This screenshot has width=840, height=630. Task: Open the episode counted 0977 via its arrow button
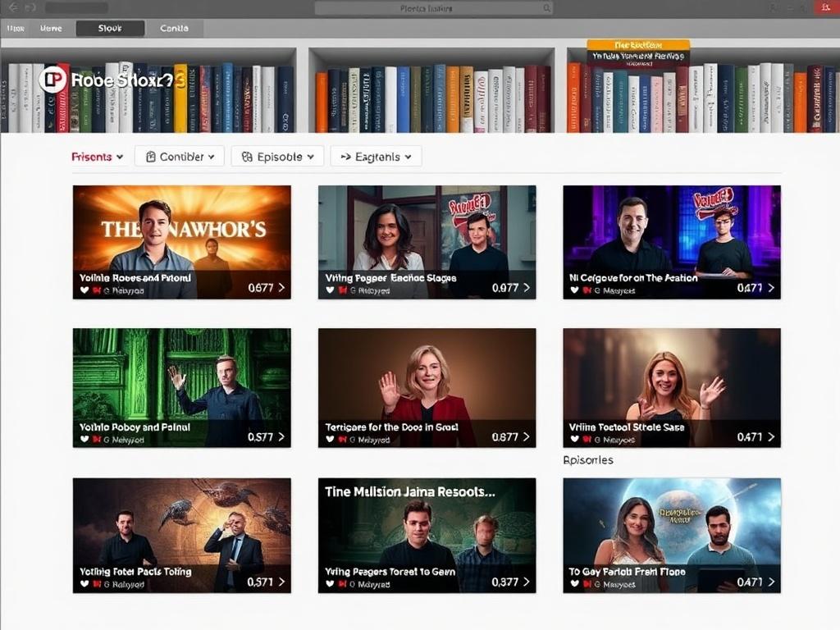(527, 289)
